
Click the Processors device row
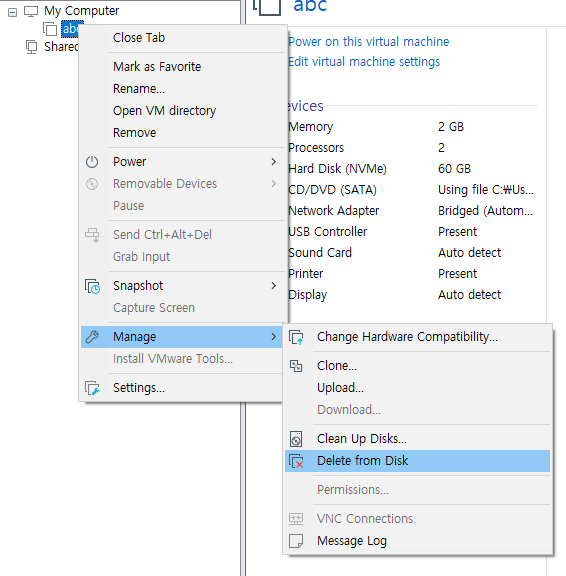click(413, 148)
